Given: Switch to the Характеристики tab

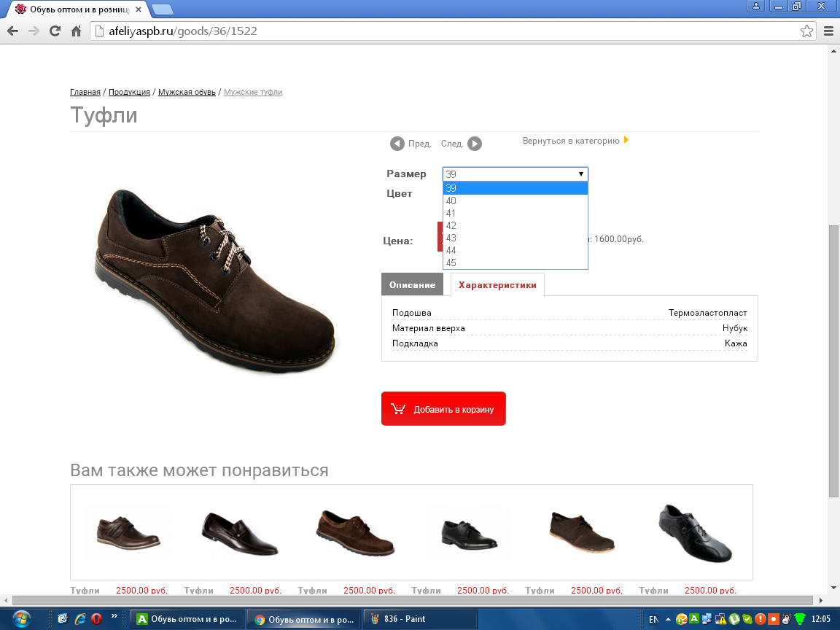Looking at the screenshot, I should [x=497, y=284].
